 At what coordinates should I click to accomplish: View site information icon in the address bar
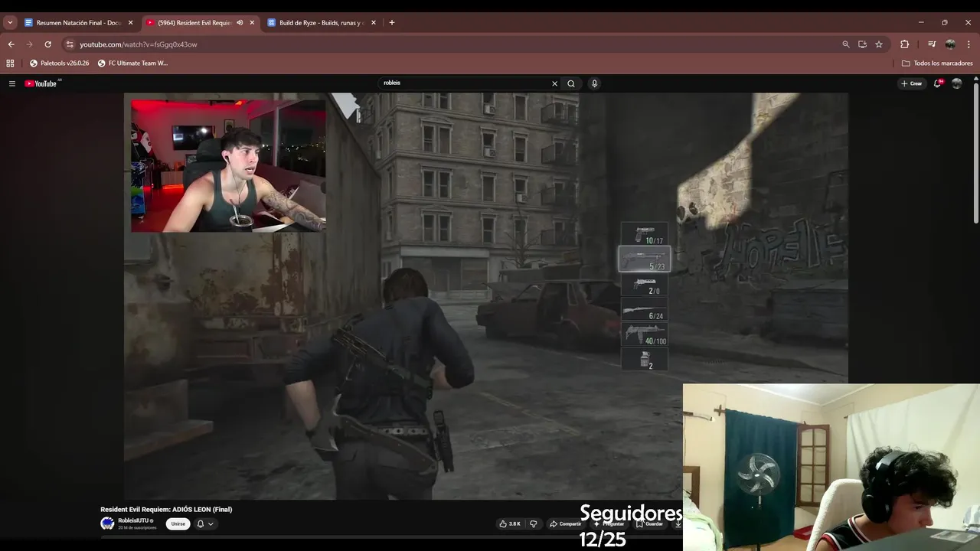(x=70, y=44)
